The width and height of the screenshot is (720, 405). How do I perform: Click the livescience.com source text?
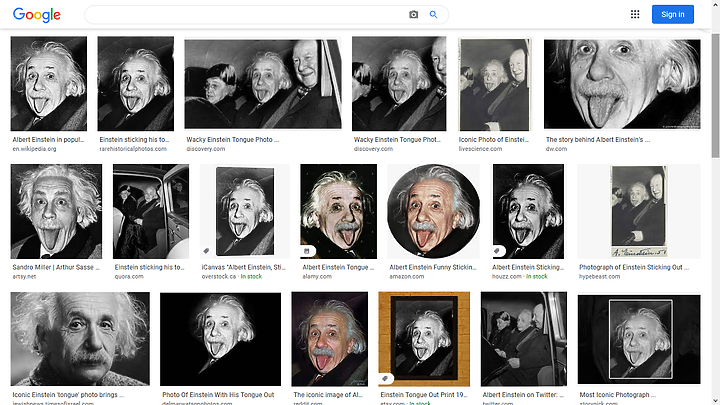point(480,149)
